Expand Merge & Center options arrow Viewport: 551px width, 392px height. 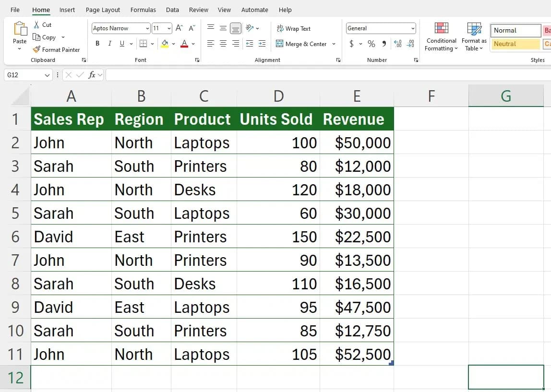pos(334,44)
